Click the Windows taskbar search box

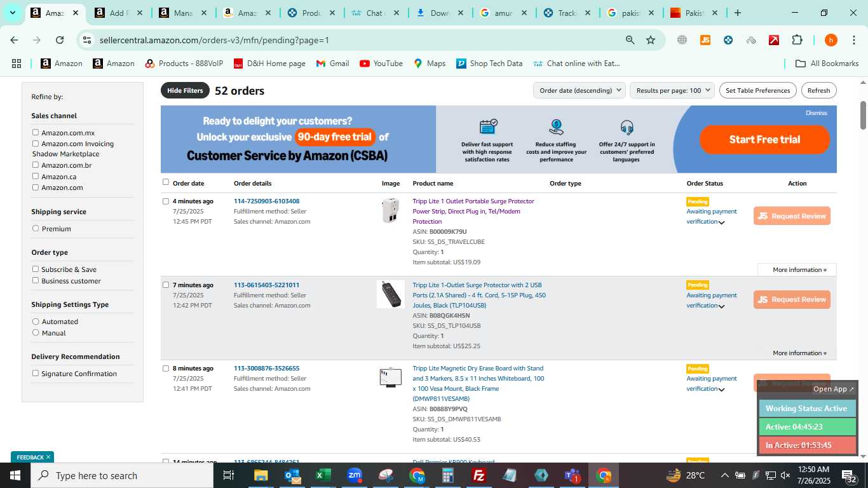tap(122, 475)
